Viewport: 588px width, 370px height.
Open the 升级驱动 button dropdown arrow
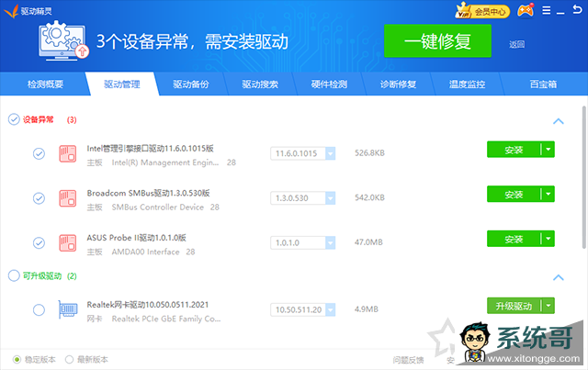point(548,306)
